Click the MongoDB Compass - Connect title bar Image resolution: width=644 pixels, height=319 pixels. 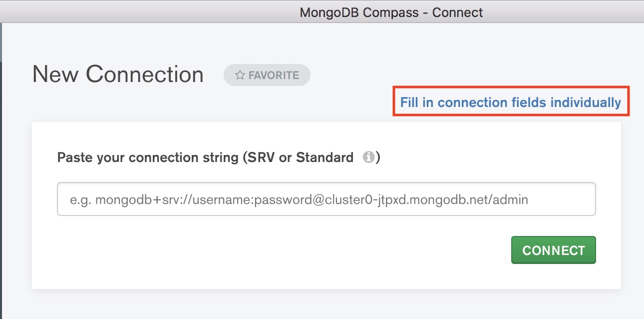[x=391, y=12]
